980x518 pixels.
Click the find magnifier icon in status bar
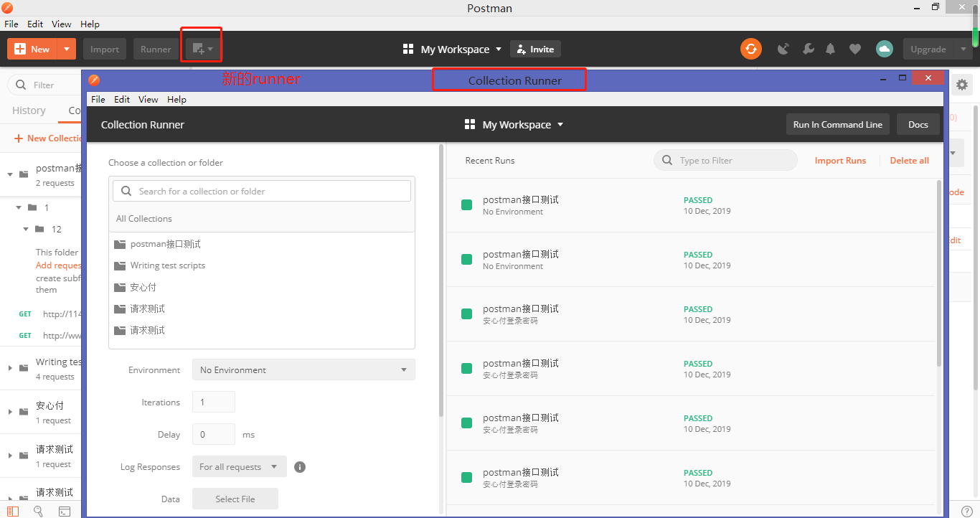point(38,511)
